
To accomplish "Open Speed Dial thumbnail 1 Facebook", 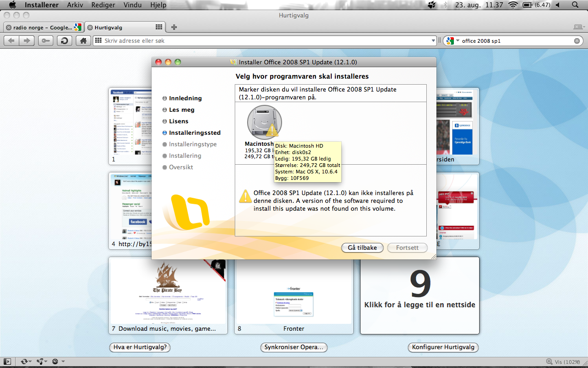I will click(130, 126).
